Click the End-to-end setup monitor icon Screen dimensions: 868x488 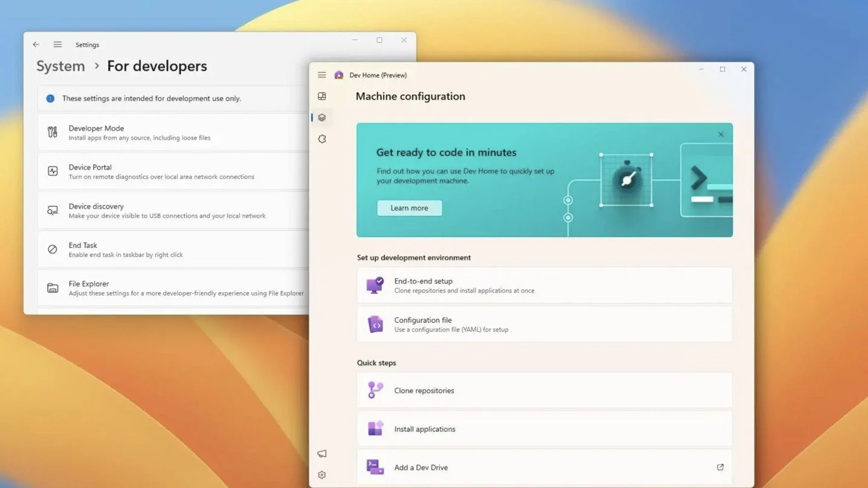(x=375, y=285)
